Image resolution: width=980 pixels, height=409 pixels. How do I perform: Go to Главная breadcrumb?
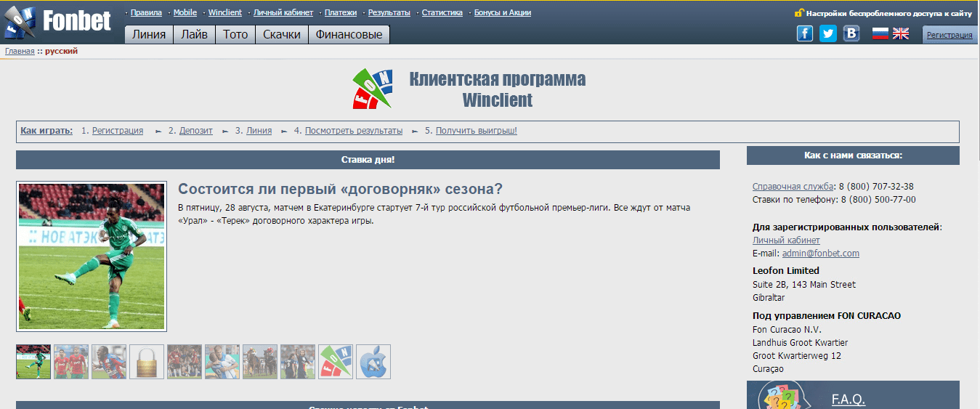tap(20, 51)
